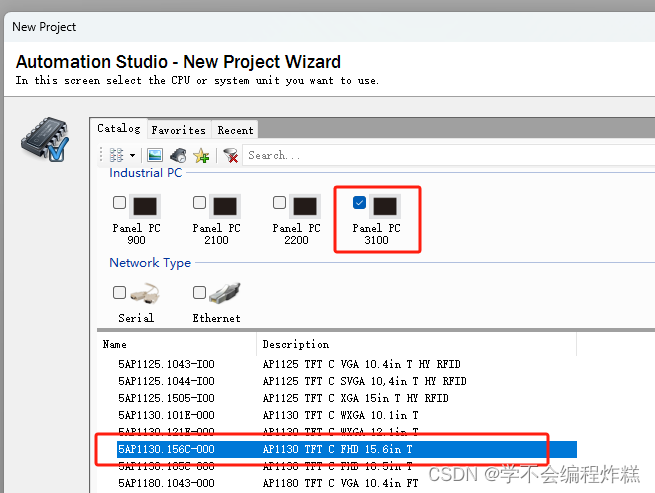Select highlighted row 5AP1130.156C-000

pyautogui.click(x=347, y=449)
